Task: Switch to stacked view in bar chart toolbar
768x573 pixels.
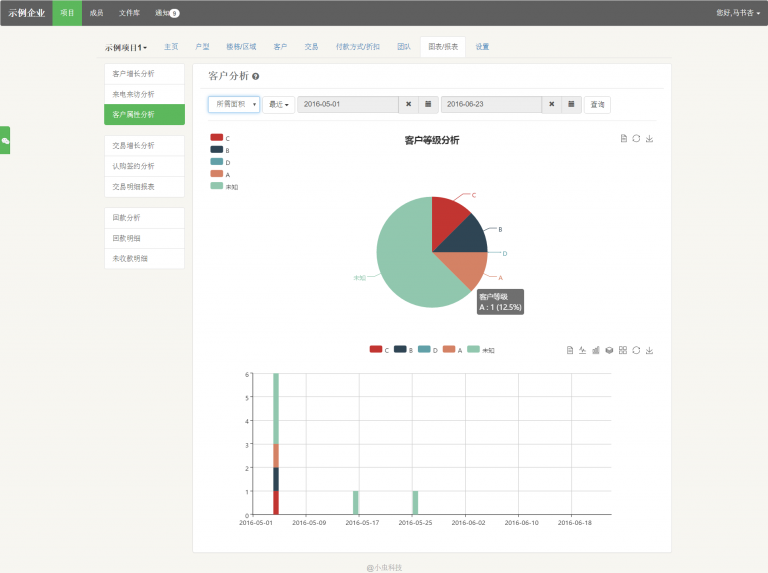Action: (x=609, y=350)
